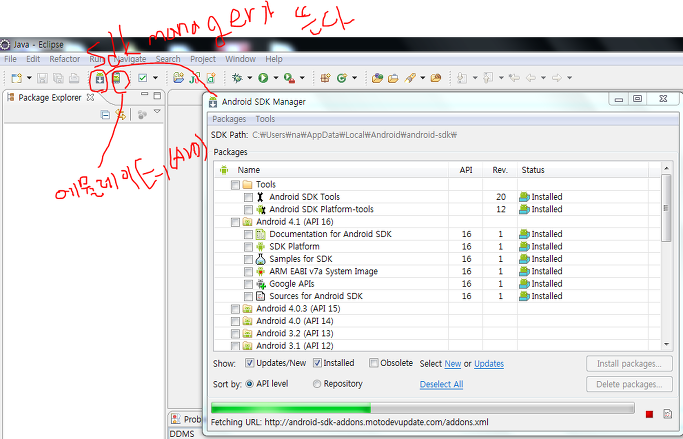Click the green Run icon
This screenshot has height=439, width=683.
point(263,78)
